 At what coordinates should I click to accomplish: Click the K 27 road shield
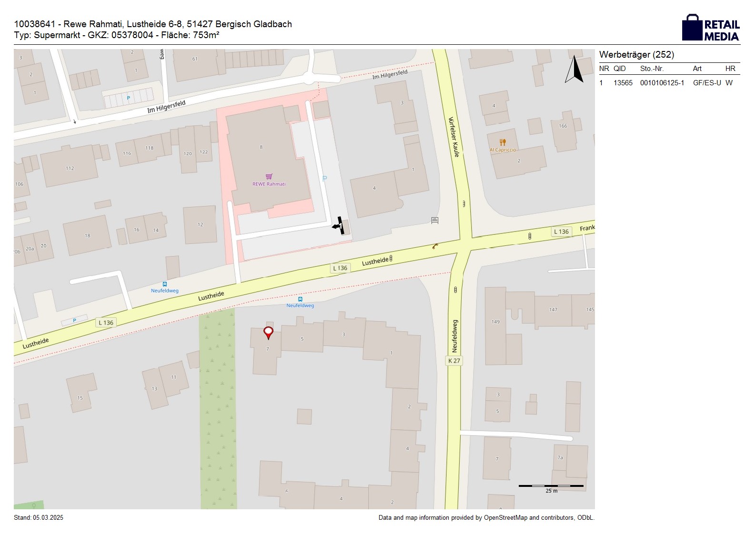coord(454,361)
